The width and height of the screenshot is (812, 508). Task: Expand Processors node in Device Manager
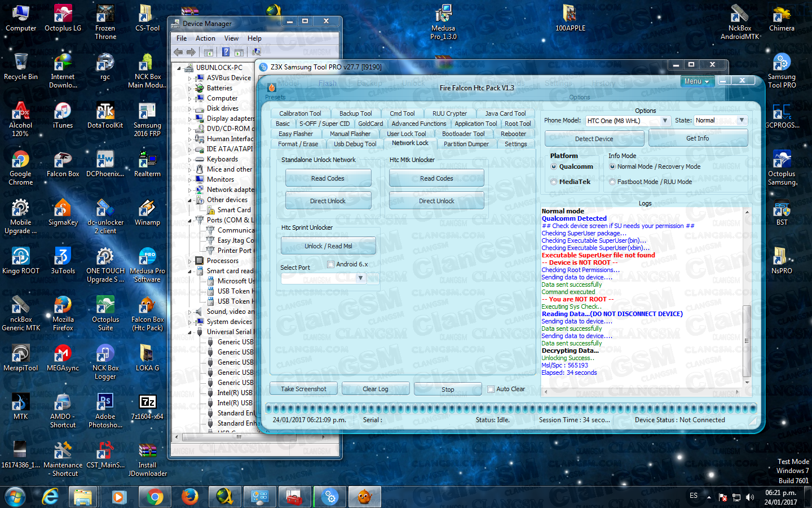(190, 261)
